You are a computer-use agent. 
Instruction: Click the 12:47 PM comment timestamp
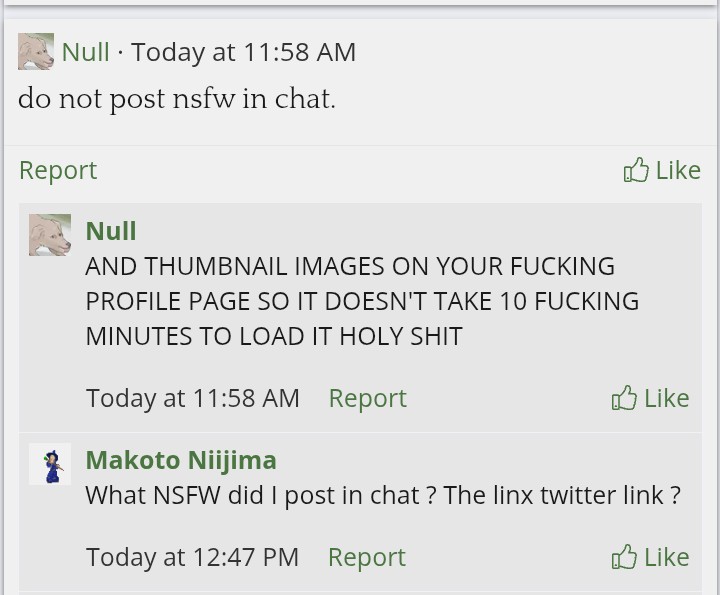point(192,557)
